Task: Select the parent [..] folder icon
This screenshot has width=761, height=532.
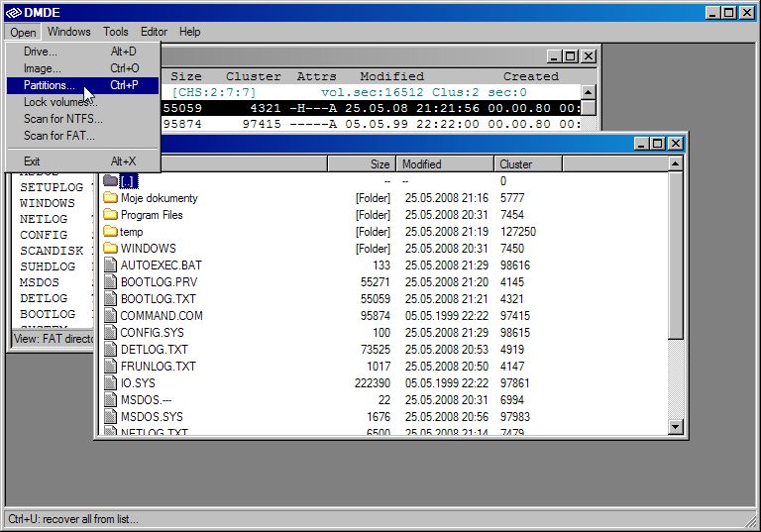Action: (x=111, y=180)
